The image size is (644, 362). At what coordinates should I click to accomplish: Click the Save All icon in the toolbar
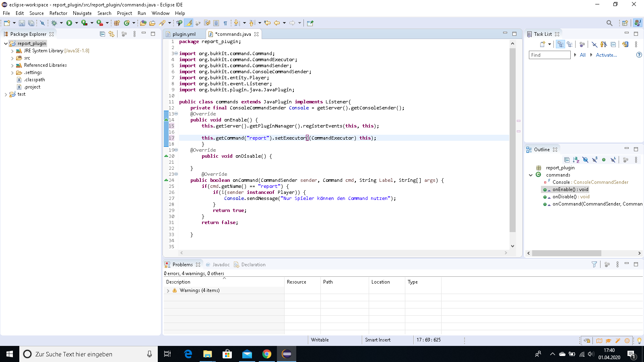[31, 23]
